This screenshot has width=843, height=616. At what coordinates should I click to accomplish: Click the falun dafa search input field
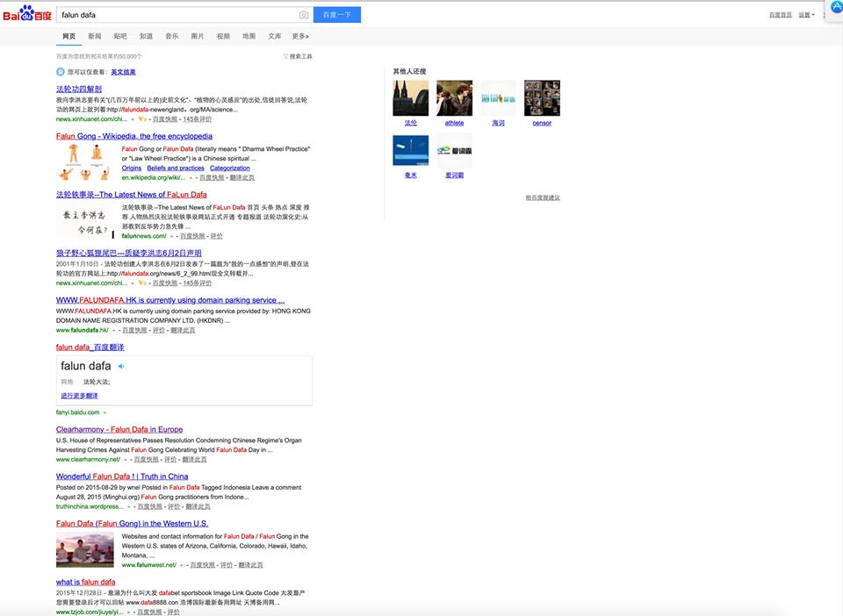[177, 15]
